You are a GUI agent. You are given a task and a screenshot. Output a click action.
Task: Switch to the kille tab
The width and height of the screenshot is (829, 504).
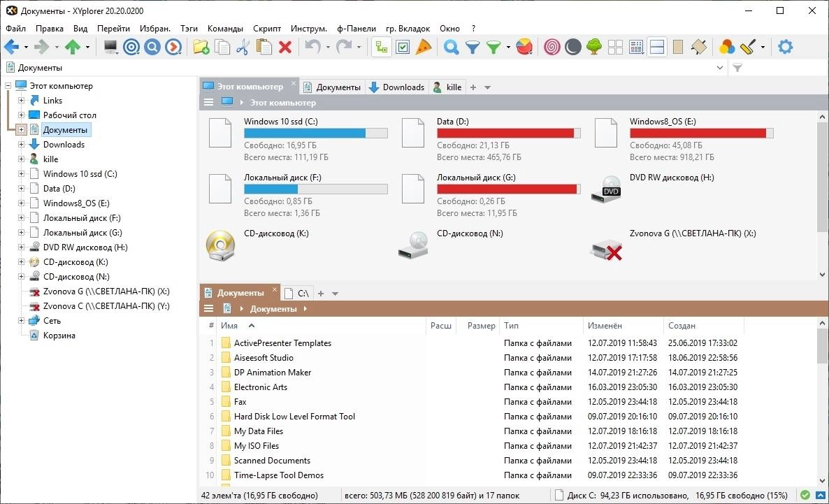point(447,87)
